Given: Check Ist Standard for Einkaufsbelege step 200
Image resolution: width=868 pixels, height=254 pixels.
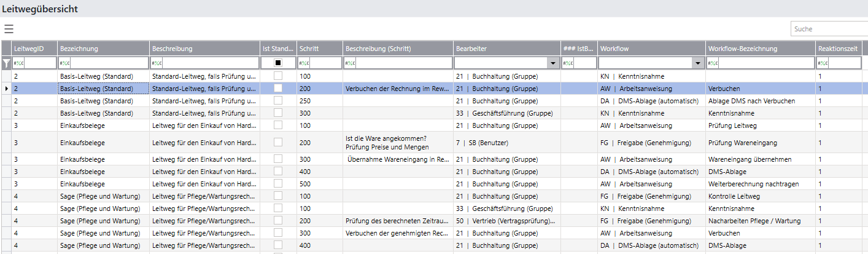Looking at the screenshot, I should pyautogui.click(x=278, y=143).
